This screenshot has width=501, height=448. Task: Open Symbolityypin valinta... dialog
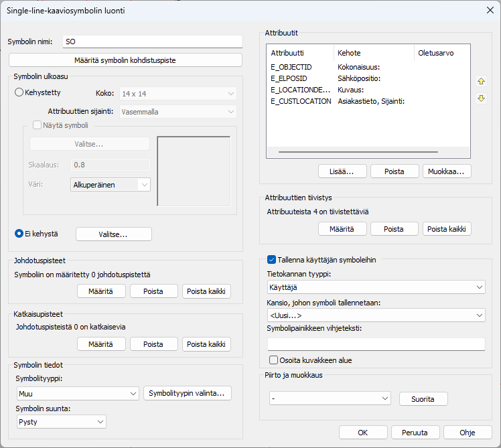coord(188,393)
